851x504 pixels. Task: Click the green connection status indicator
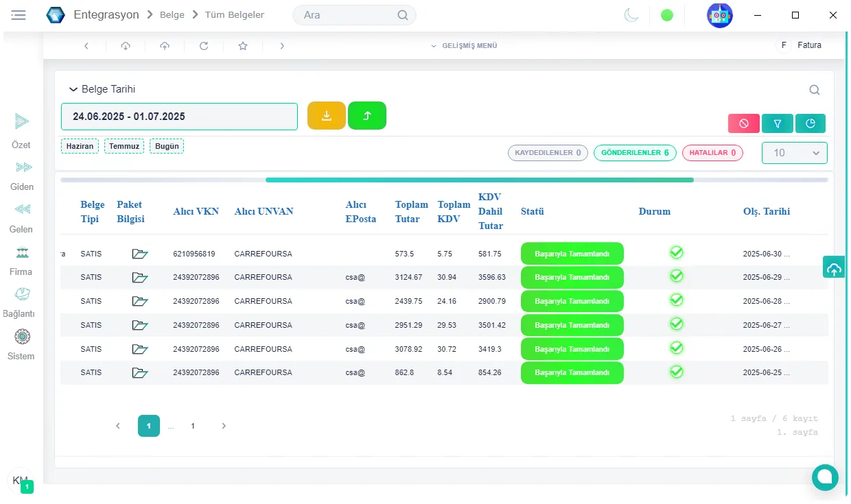coord(667,15)
